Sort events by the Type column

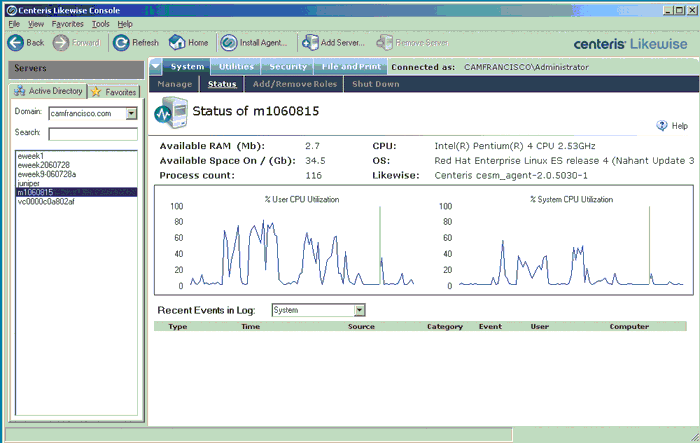(178, 326)
